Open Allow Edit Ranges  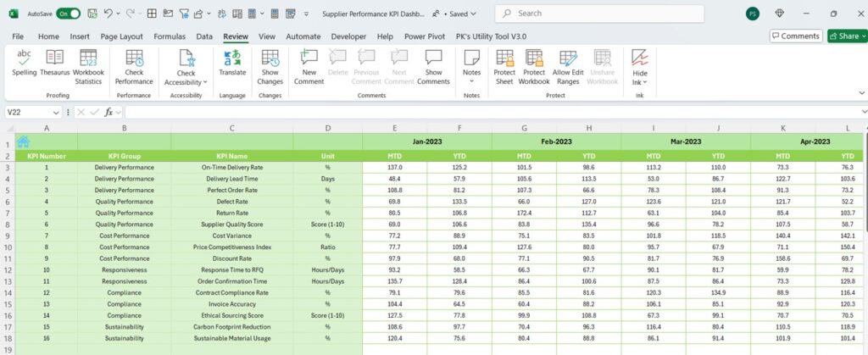click(568, 67)
